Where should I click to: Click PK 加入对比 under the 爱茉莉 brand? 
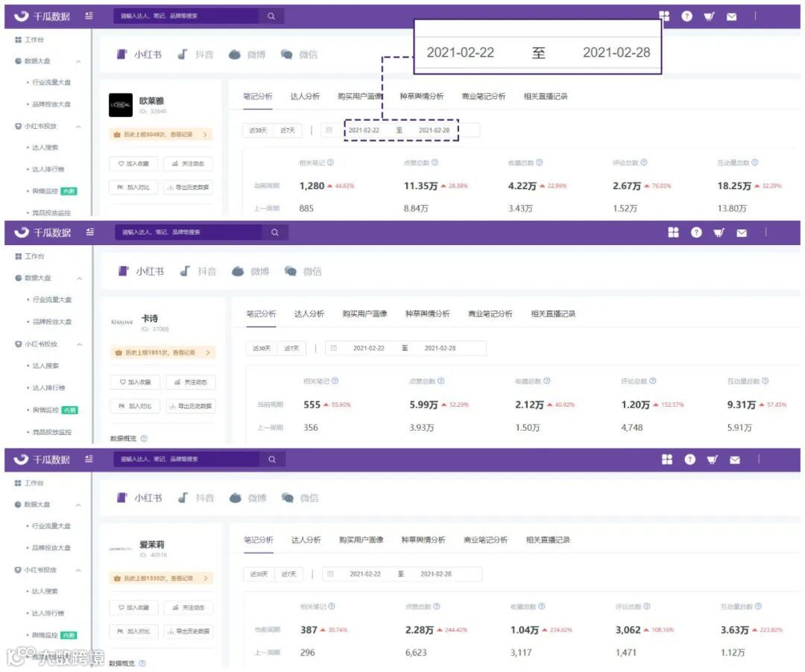pyautogui.click(x=133, y=631)
